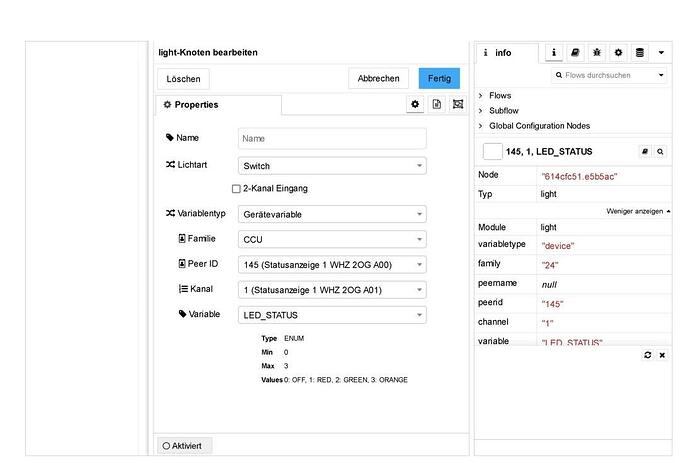Open the Peer ID dropdown
The width and height of the screenshot is (690, 463).
[332, 265]
